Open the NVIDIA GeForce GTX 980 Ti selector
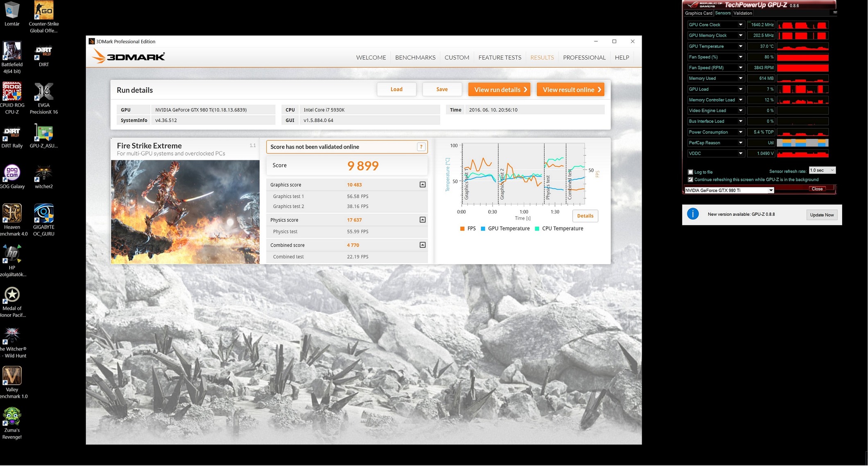This screenshot has width=868, height=466. tap(729, 190)
